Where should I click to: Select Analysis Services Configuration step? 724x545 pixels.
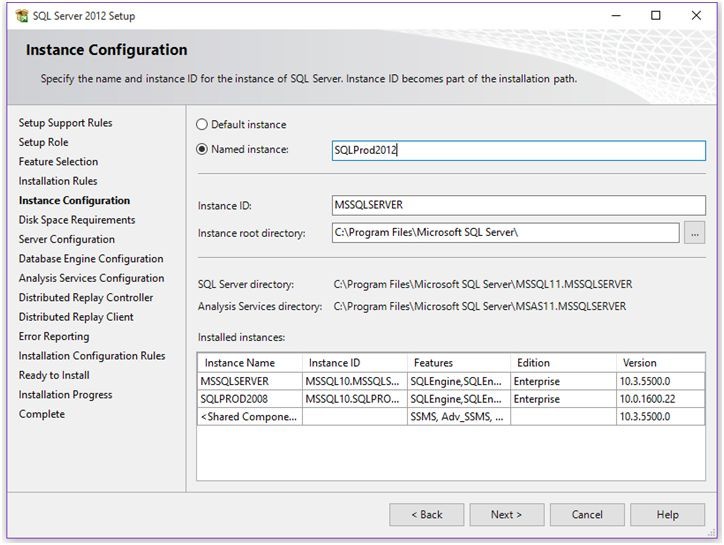tap(91, 278)
